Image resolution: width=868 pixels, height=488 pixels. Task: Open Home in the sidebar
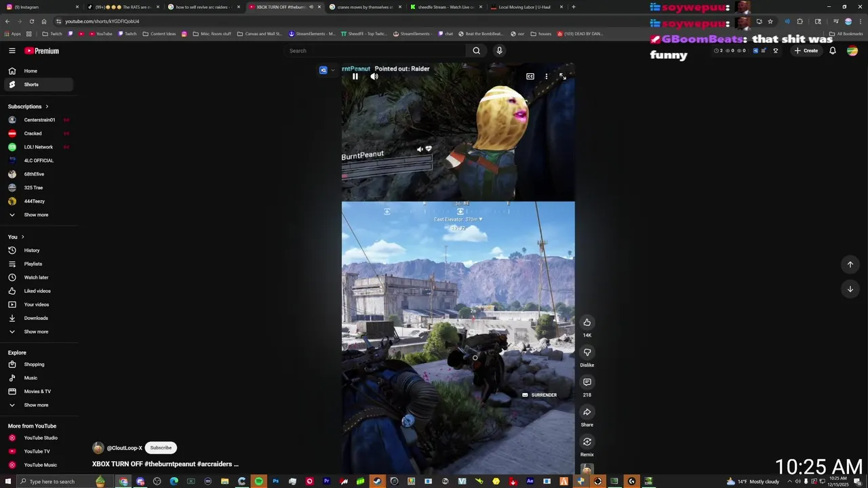(39, 71)
